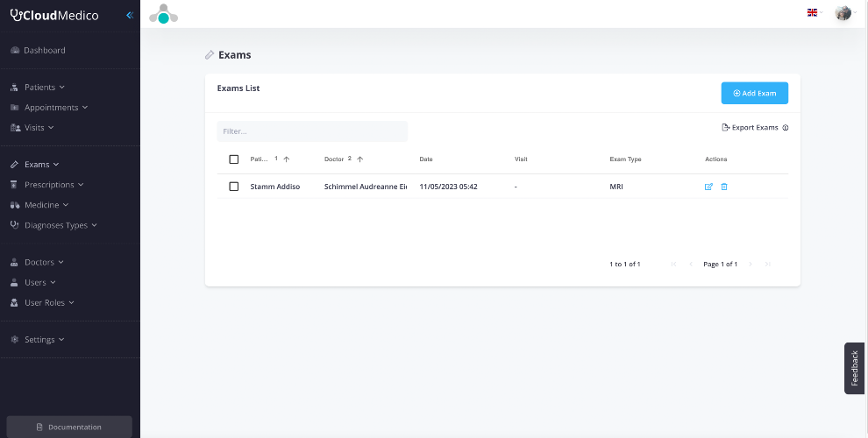Viewport: 868px width, 438px height.
Task: Click patient name Stamm Addiso
Action: [275, 187]
